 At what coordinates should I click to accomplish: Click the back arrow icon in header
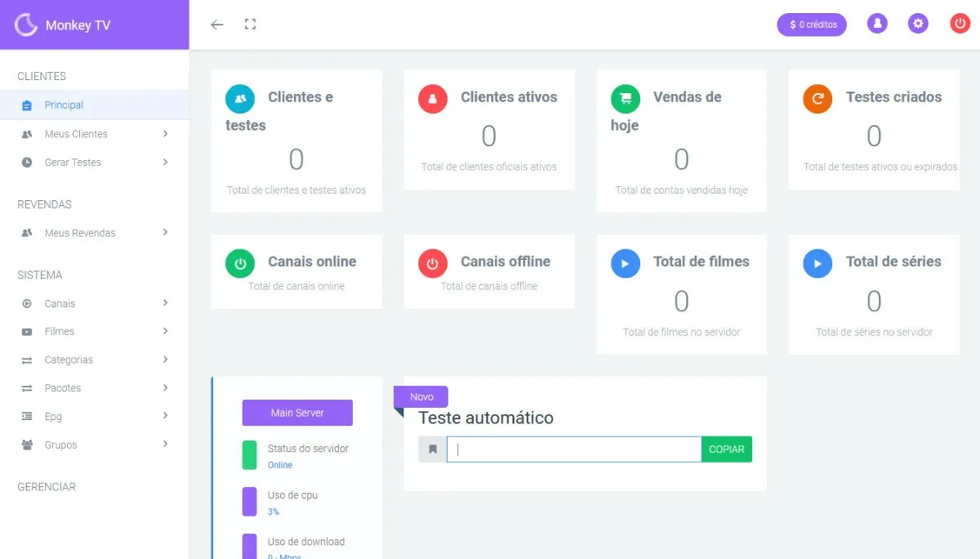pos(216,25)
